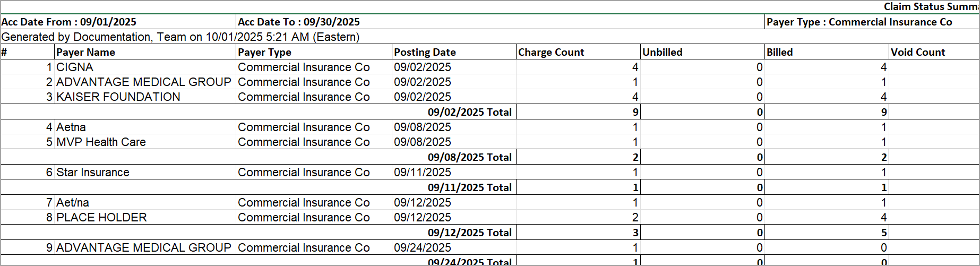The image size is (980, 266).
Task: Click the "Generated by Documentation" info line
Action: tap(180, 37)
